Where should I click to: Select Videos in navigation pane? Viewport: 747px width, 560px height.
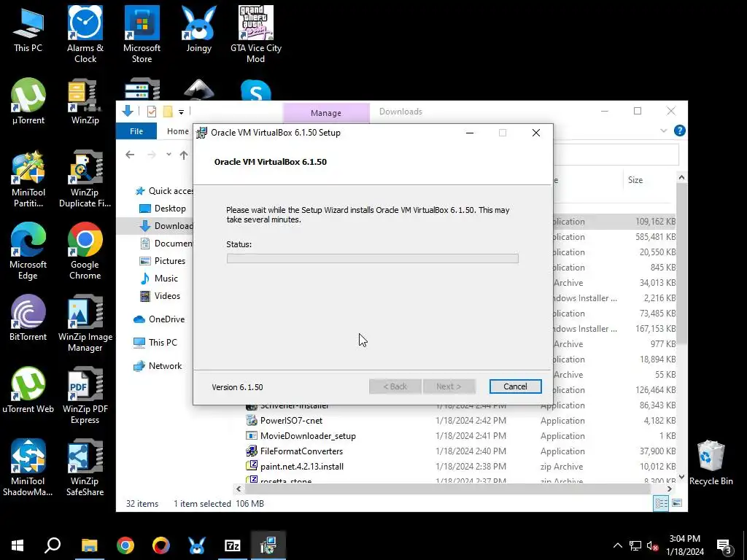[x=160, y=296]
